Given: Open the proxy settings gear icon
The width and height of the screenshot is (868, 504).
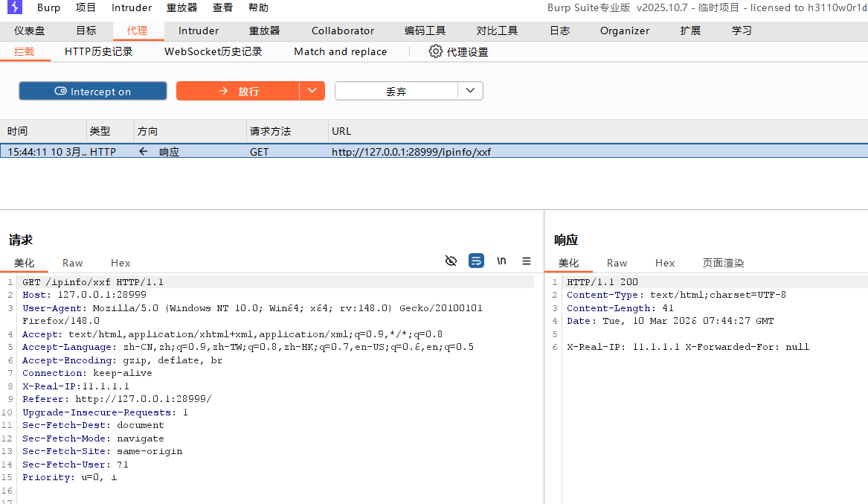Looking at the screenshot, I should coord(436,51).
